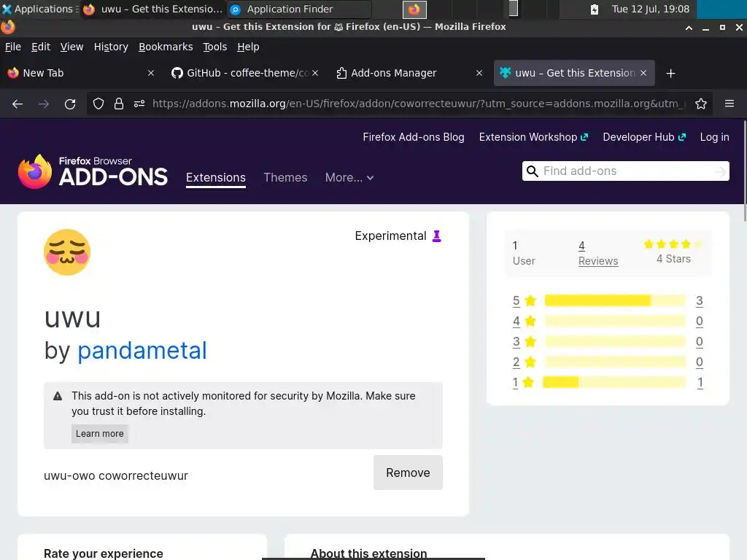Open the Firefox hamburger application menu
The height and width of the screenshot is (560, 747).
point(729,104)
